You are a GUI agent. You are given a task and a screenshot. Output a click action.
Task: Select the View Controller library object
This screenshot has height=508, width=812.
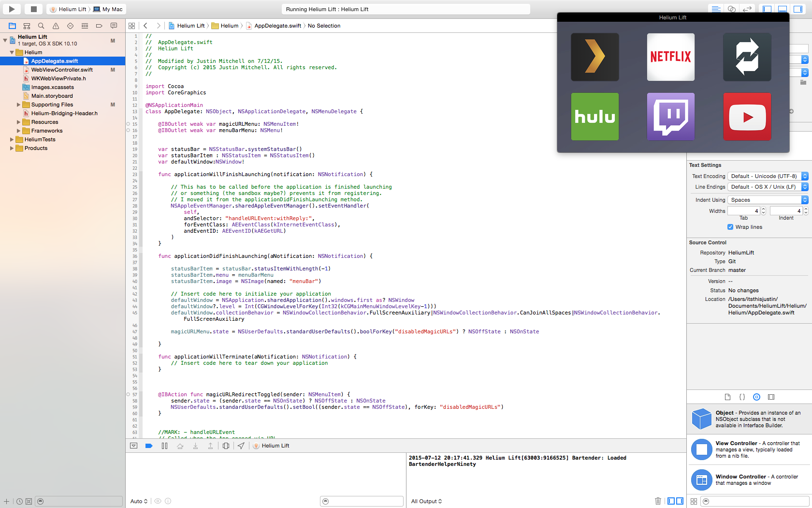749,449
